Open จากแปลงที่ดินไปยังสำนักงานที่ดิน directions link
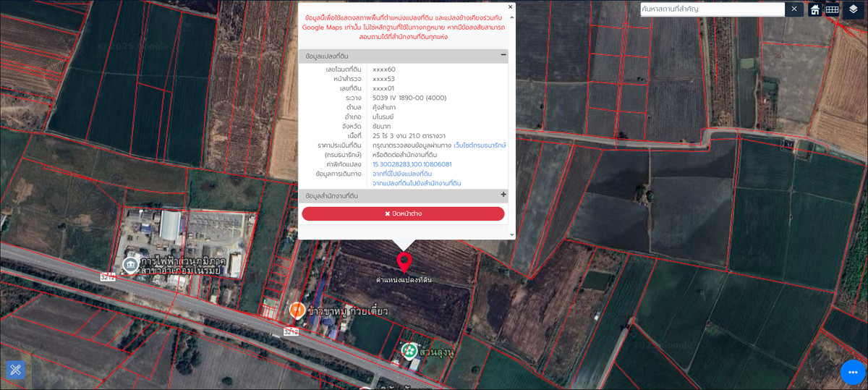 (416, 183)
